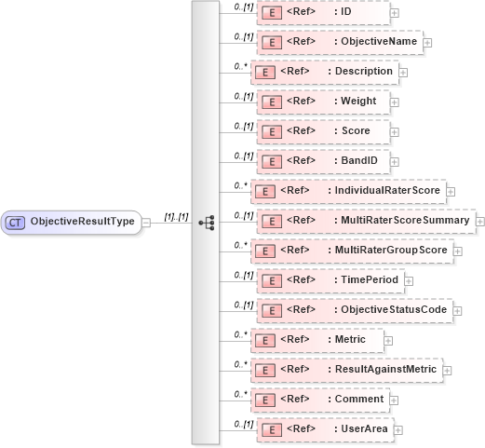The width and height of the screenshot is (485, 448).
Task: Select the BandID label text
Action: 359,160
